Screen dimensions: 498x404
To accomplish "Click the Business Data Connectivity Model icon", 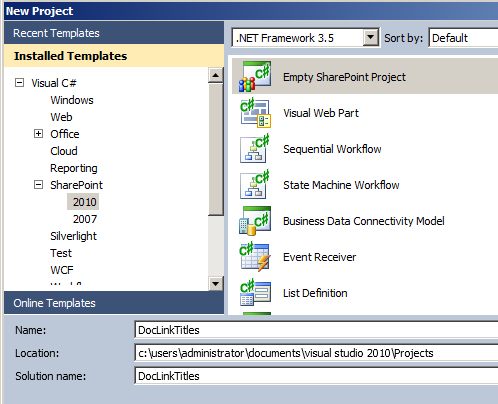I will [255, 220].
